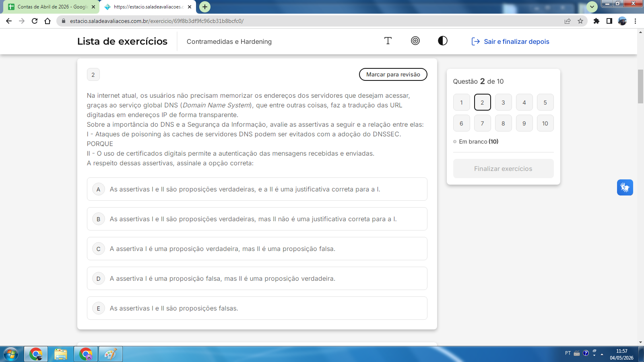Screen dimensions: 644x362
Task: Bookmark this page with the star icon
Action: pyautogui.click(x=580, y=21)
